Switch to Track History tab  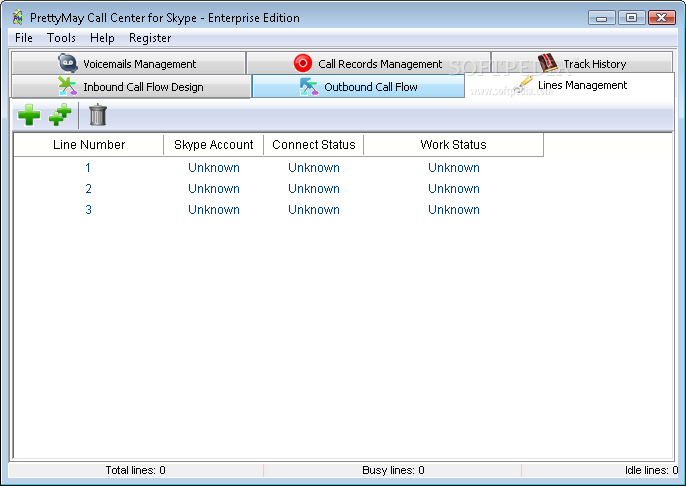pos(582,63)
